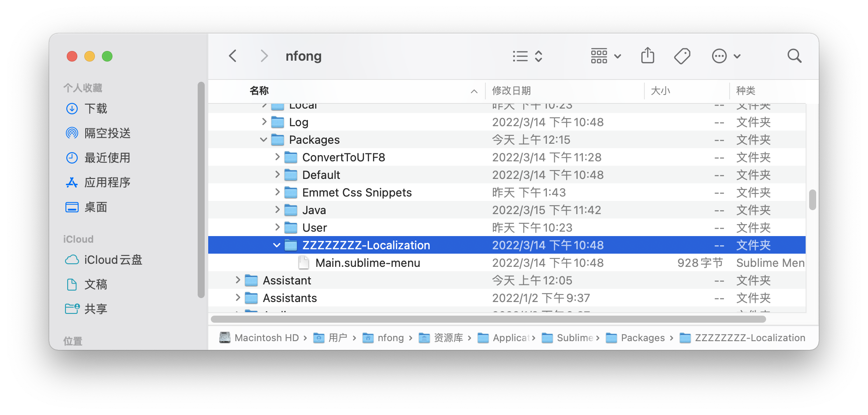Expand the User folder
Viewport: 868px width, 415px height.
tap(277, 227)
